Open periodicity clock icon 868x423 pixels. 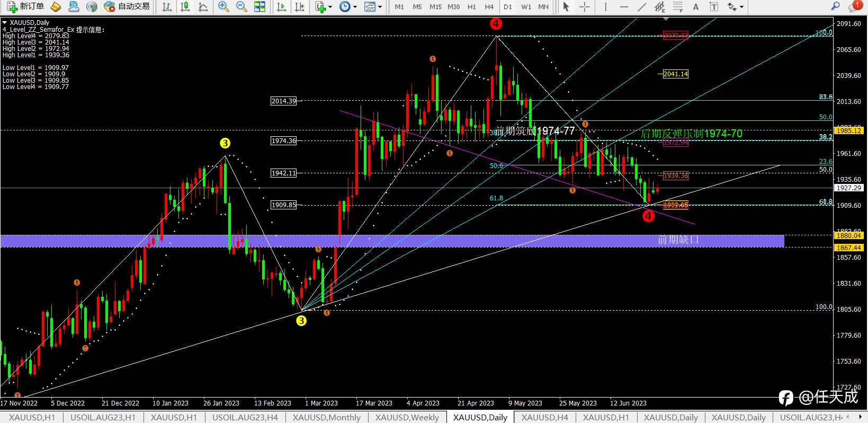click(x=345, y=6)
